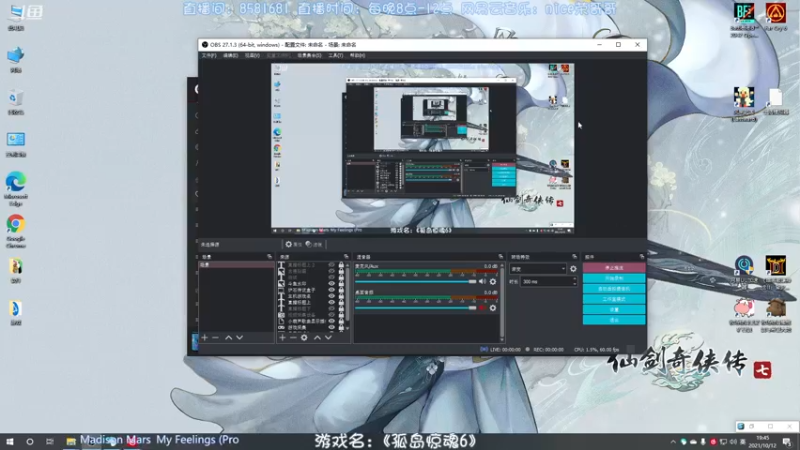
Task: Remove selected scene with minus icon
Action: [x=215, y=338]
